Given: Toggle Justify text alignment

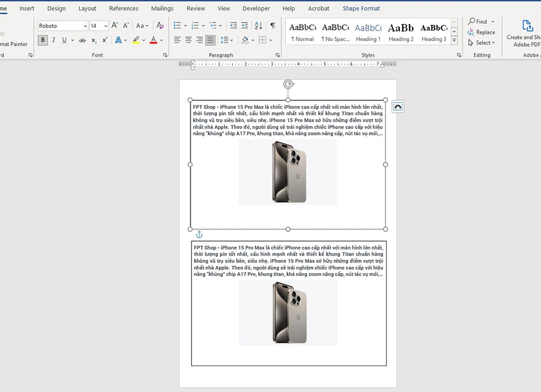Looking at the screenshot, I should pyautogui.click(x=210, y=40).
